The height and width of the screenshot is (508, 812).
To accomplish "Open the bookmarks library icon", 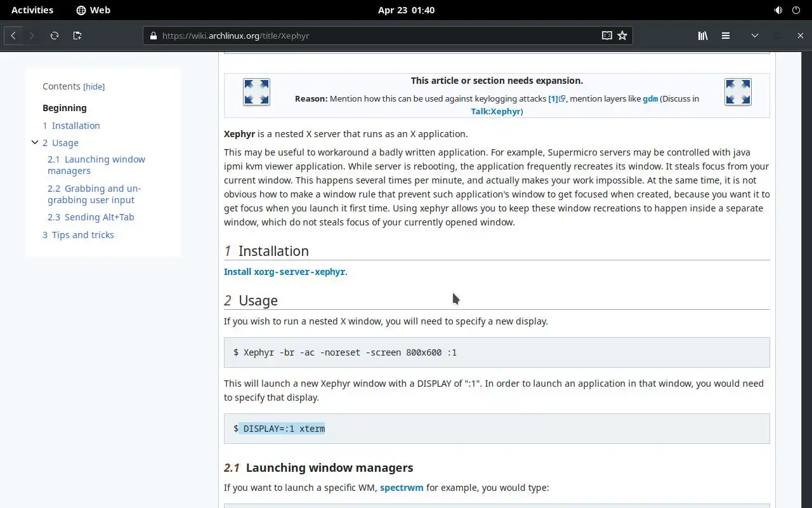I will point(703,36).
